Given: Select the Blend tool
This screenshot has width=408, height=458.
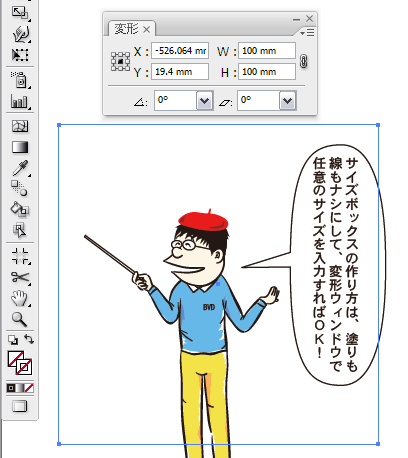Looking at the screenshot, I should point(20,189).
